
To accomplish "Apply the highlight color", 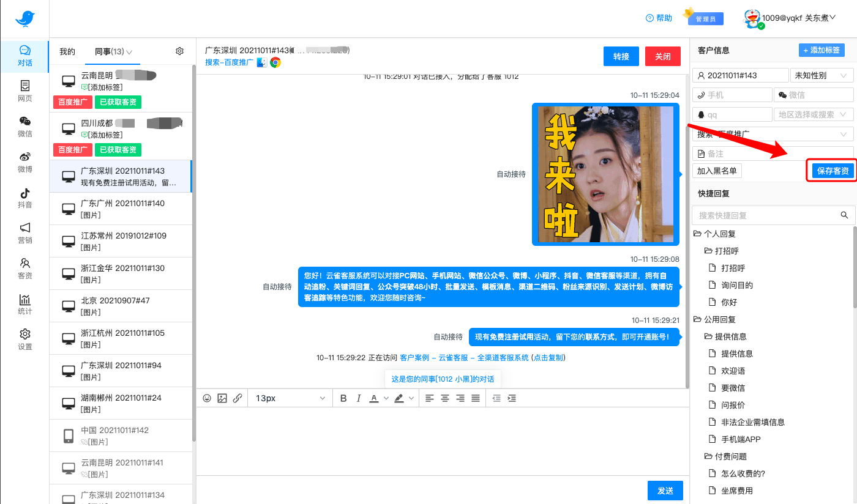I will tap(399, 398).
